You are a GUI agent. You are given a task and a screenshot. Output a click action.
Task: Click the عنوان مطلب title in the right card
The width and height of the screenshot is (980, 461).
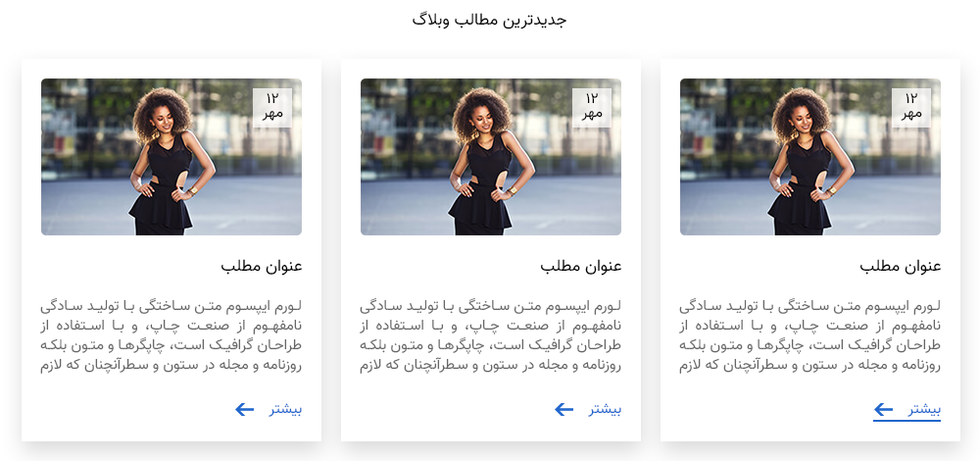click(900, 267)
